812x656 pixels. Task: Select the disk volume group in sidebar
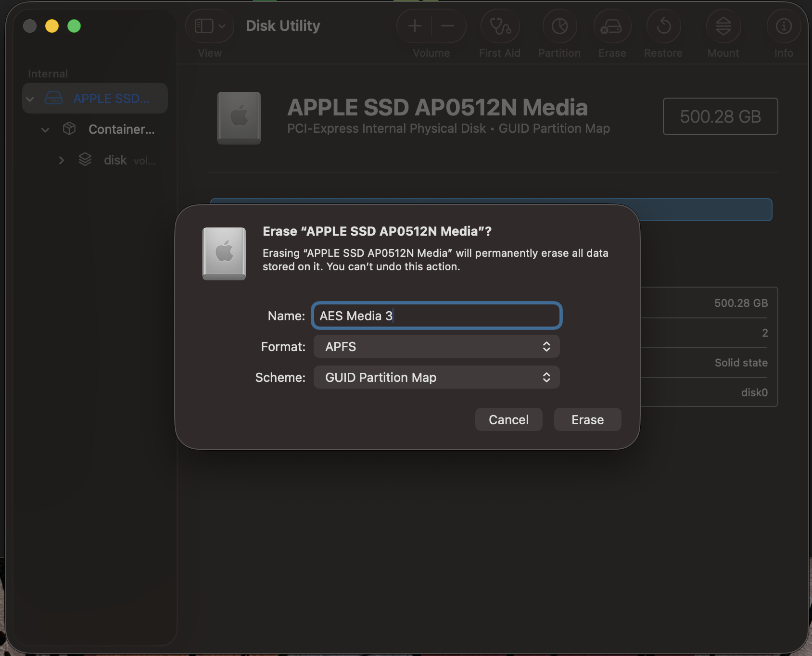coord(116,160)
